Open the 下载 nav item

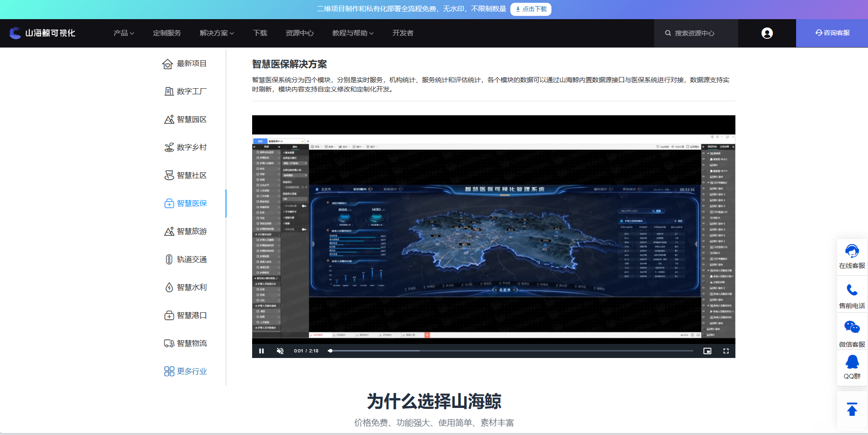pyautogui.click(x=260, y=33)
